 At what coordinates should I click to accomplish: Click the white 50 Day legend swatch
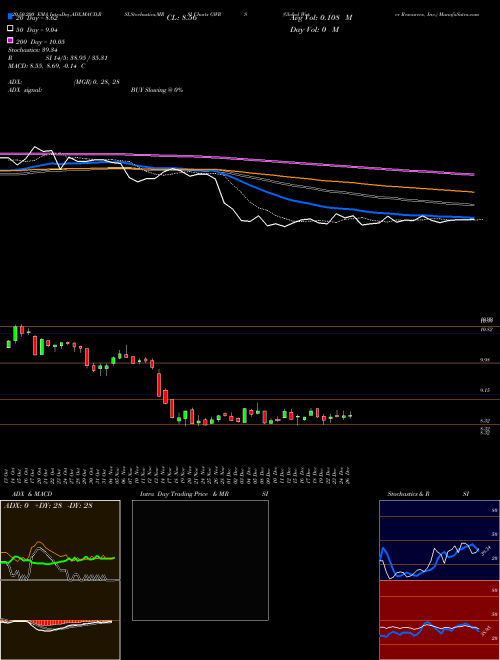[11, 29]
